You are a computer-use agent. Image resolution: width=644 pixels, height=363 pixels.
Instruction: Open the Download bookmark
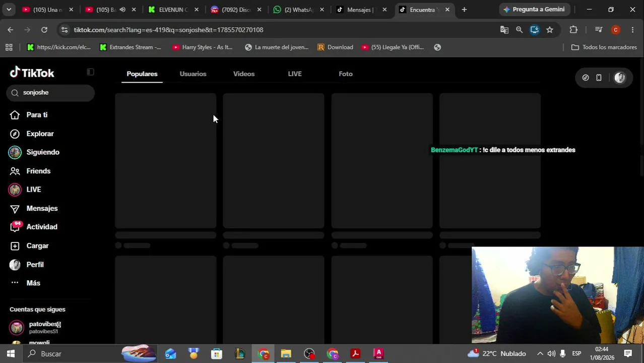tap(335, 47)
